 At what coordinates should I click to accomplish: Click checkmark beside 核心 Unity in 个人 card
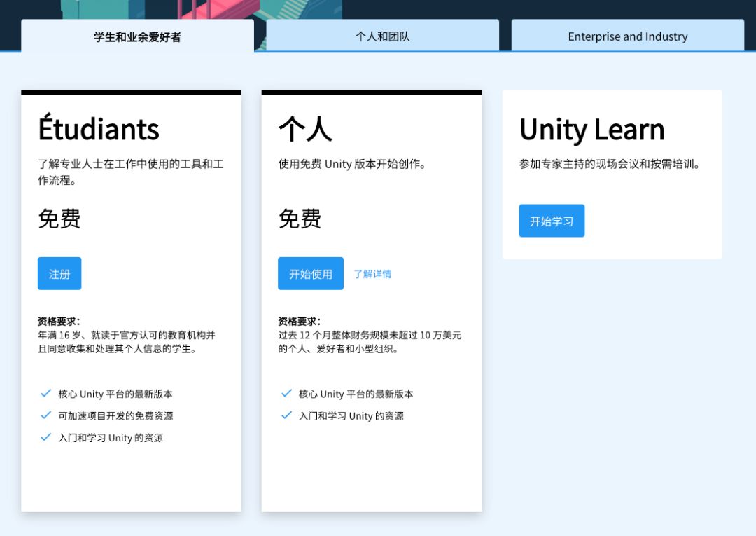(x=286, y=393)
